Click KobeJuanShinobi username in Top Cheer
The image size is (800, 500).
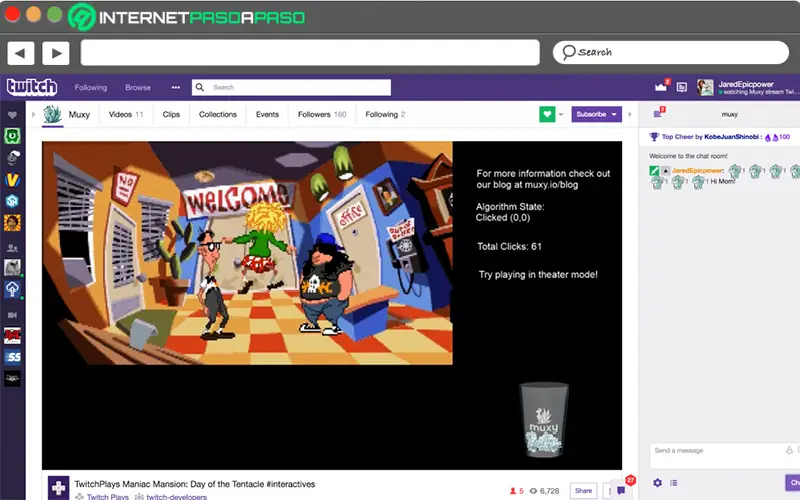pos(731,137)
